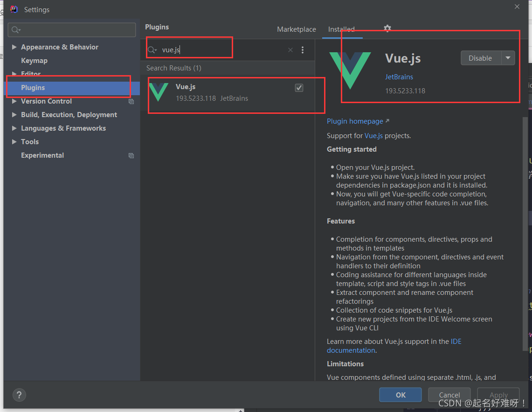The height and width of the screenshot is (412, 532).
Task: Expand the Version Control tree node
Action: (14, 101)
